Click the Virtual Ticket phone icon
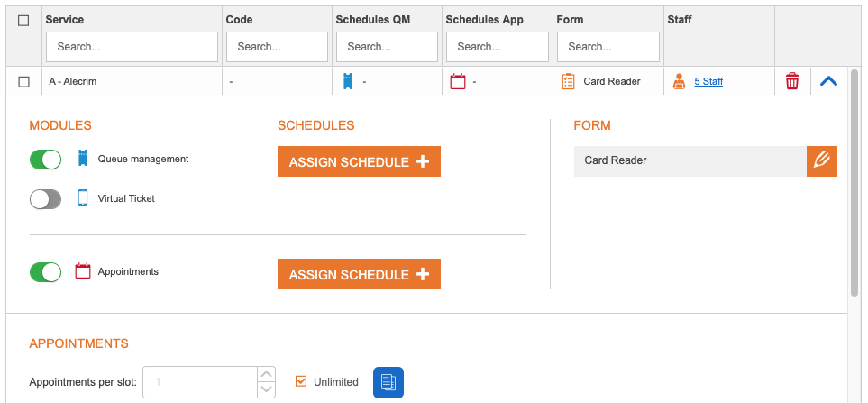This screenshot has height=403, width=868. click(83, 198)
